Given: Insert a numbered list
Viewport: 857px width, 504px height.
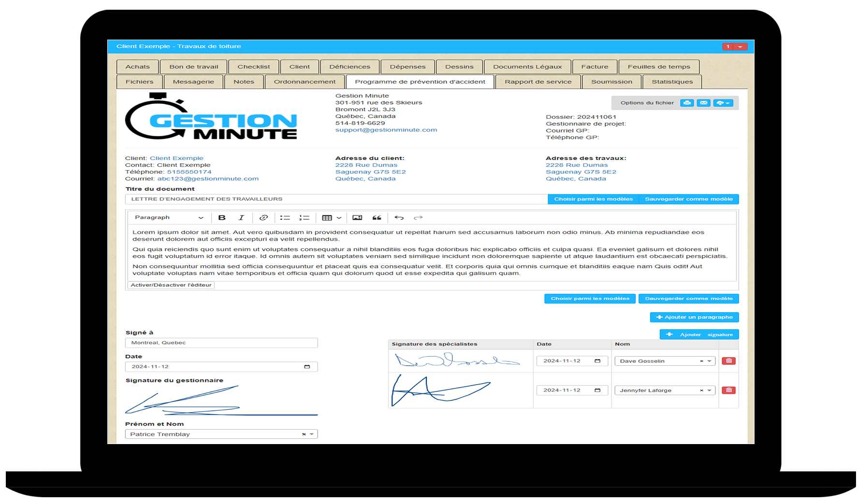Looking at the screenshot, I should tap(304, 218).
